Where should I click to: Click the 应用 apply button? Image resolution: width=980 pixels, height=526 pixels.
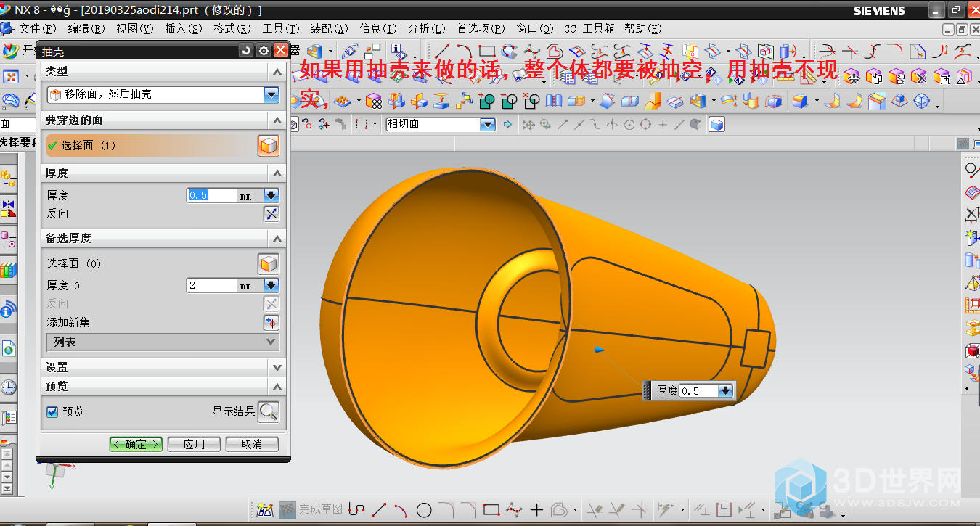pyautogui.click(x=194, y=444)
